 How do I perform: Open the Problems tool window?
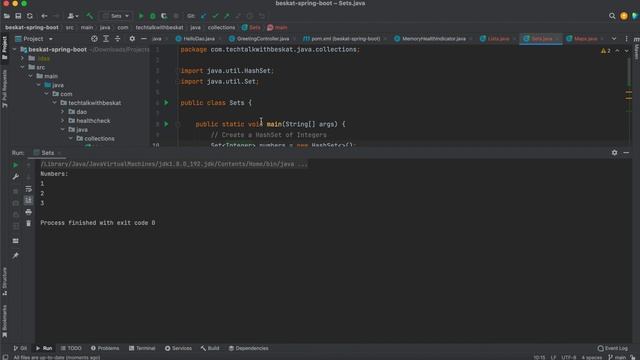click(x=105, y=348)
